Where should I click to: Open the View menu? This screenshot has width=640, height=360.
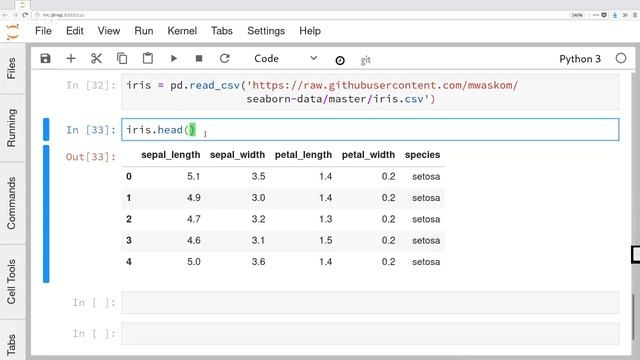pyautogui.click(x=109, y=31)
